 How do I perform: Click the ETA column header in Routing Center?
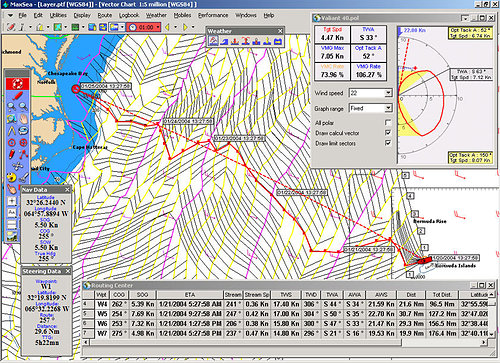(x=190, y=295)
